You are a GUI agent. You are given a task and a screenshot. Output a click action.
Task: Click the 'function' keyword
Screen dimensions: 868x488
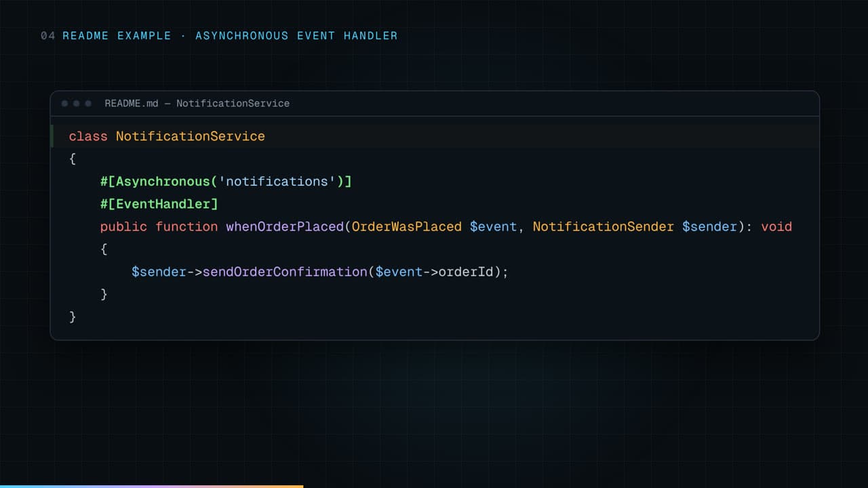point(186,226)
